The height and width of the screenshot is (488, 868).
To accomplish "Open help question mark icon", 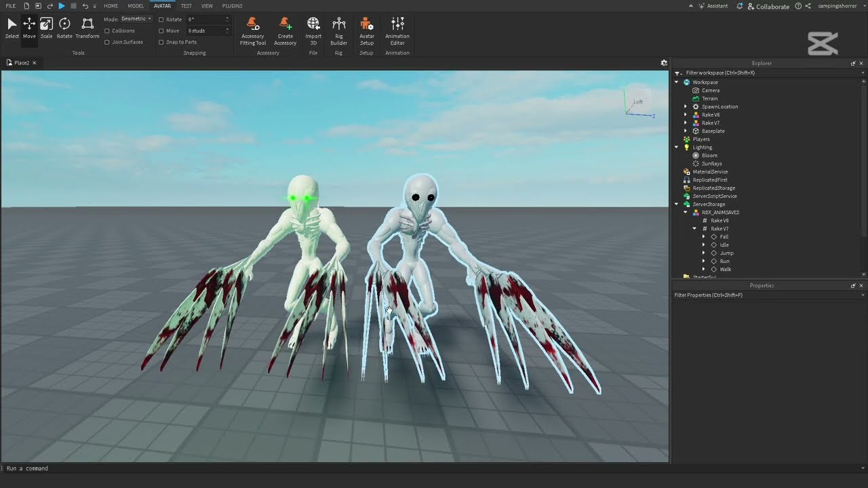I will click(798, 6).
